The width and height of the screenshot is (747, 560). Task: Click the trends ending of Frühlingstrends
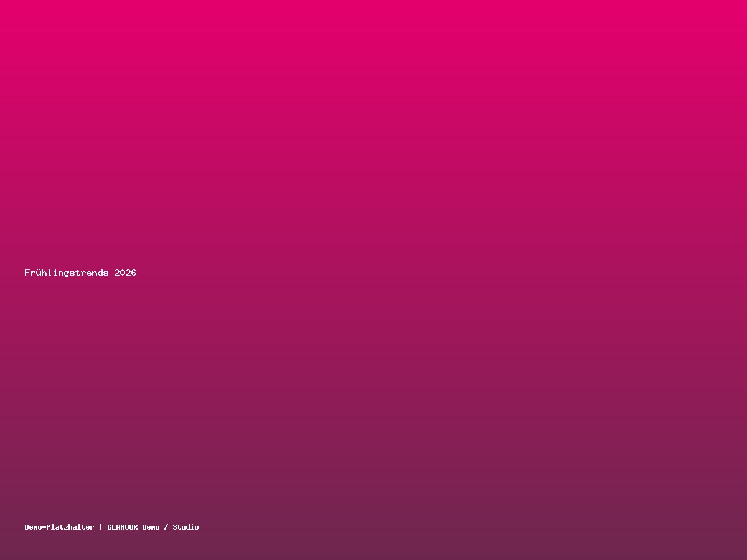(x=92, y=273)
